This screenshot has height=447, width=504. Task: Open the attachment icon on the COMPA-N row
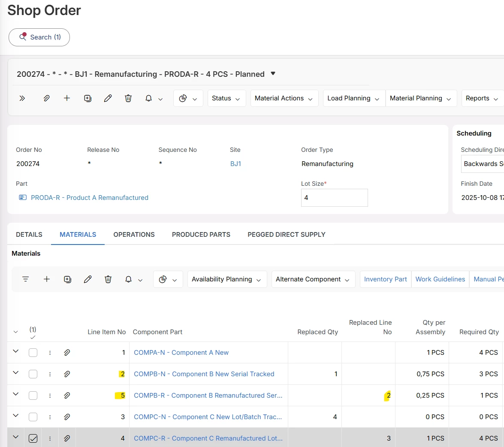point(67,353)
